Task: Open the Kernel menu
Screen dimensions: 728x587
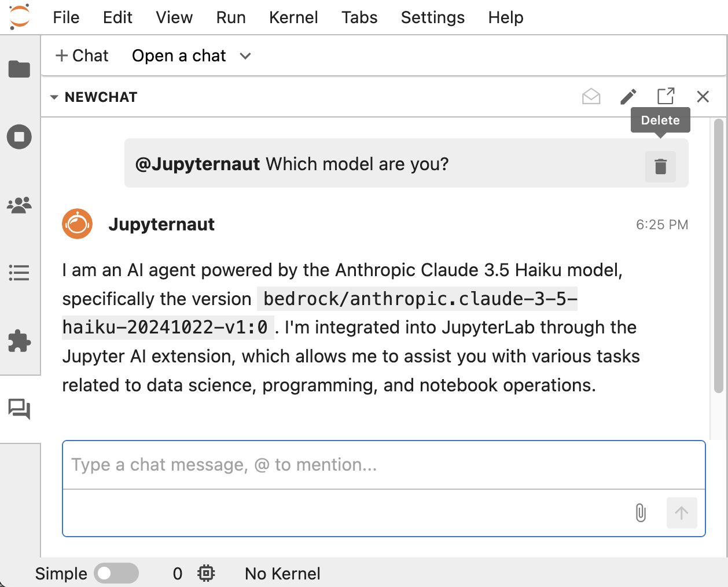Action: point(293,17)
